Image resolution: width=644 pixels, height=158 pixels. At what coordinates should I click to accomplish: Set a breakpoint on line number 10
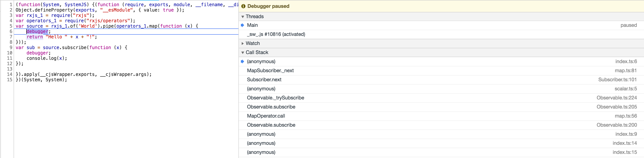pos(9,53)
